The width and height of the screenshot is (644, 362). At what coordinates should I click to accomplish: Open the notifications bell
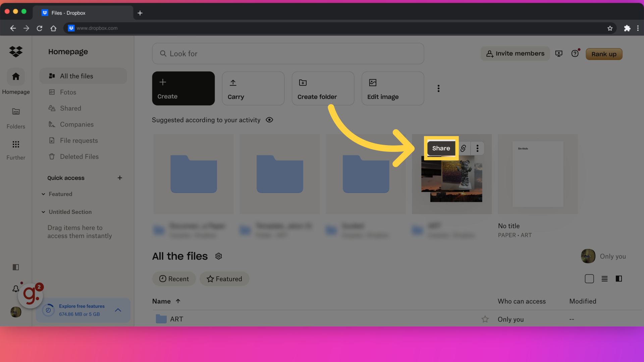(16, 289)
